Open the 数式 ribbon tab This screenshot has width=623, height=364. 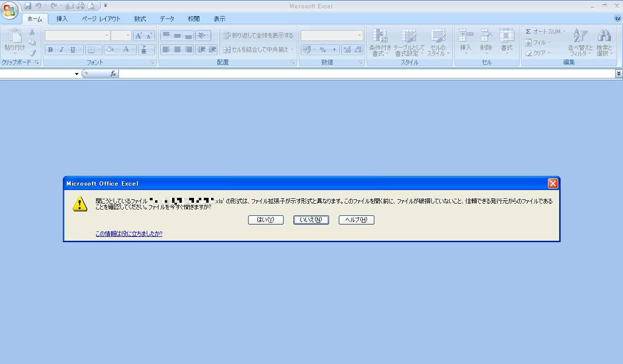point(140,19)
